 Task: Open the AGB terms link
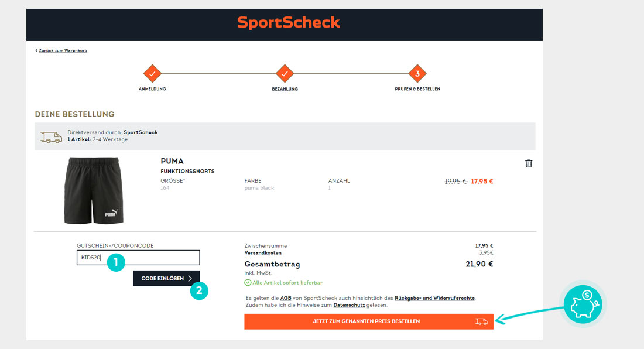tap(286, 298)
